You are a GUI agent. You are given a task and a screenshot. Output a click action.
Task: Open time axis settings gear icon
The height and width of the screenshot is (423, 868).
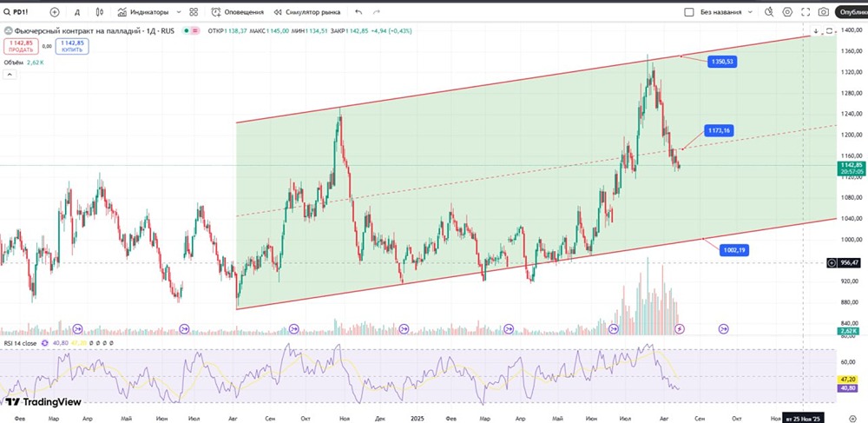click(852, 418)
